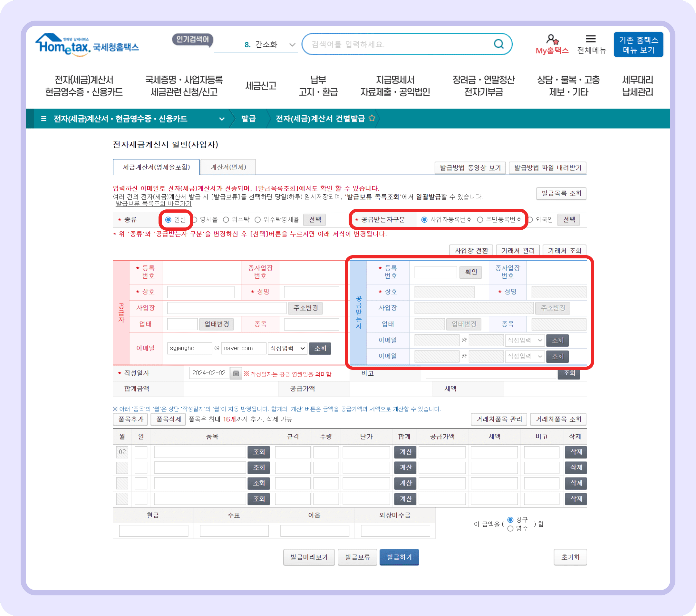Select 주민등록번호 as recipient type
The image size is (696, 616).
click(x=479, y=220)
